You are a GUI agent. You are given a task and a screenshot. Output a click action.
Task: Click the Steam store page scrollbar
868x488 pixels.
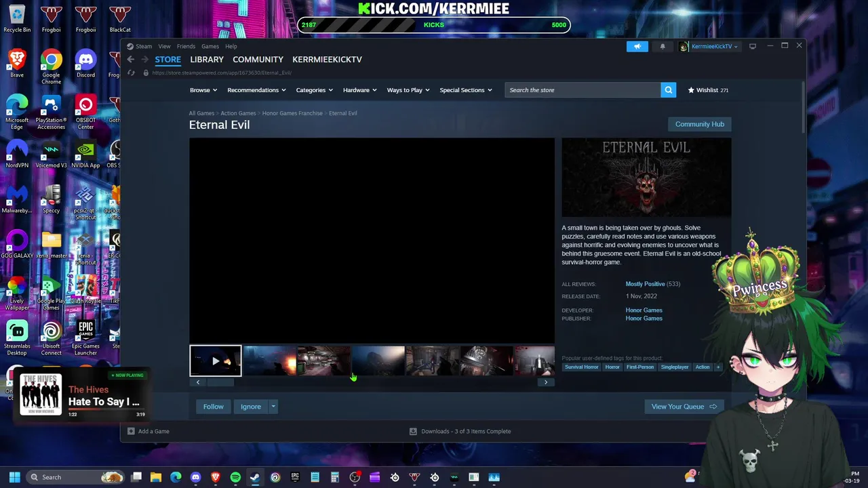pyautogui.click(x=804, y=108)
